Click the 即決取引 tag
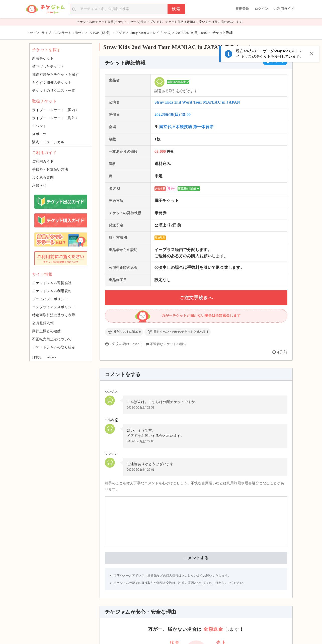The width and height of the screenshot is (322, 644). click(160, 238)
